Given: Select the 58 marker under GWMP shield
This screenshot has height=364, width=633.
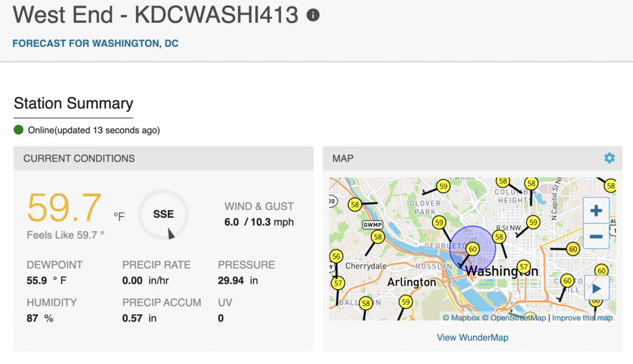Looking at the screenshot, I should (377, 237).
